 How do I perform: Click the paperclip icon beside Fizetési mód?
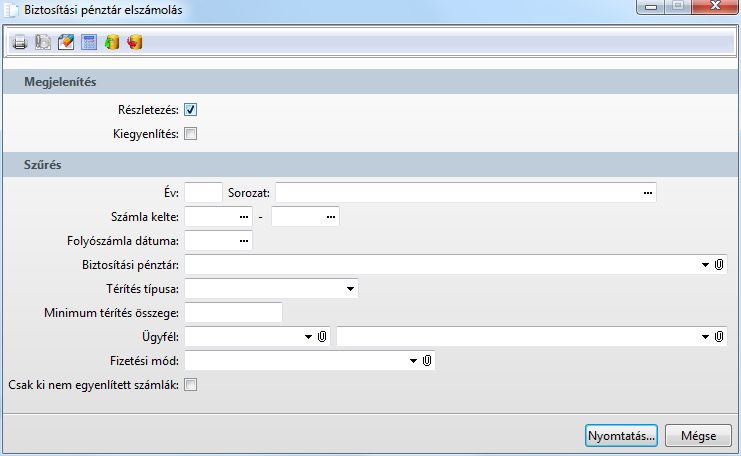click(x=427, y=361)
